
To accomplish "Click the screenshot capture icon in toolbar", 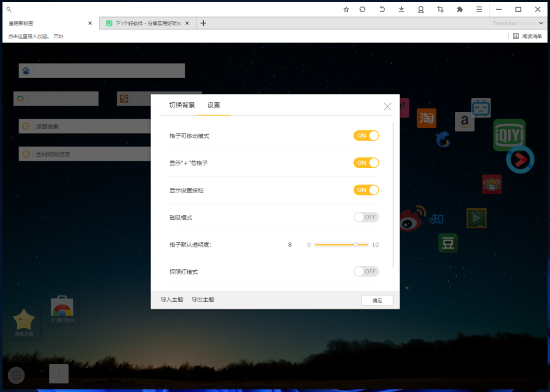I will [440, 9].
